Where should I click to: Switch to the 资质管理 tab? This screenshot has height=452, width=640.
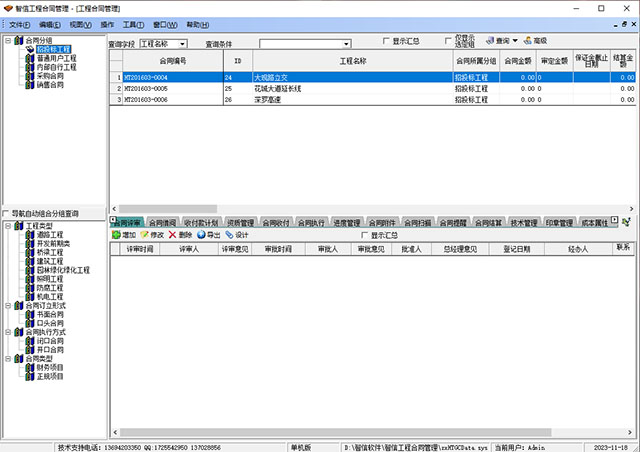tap(240, 223)
